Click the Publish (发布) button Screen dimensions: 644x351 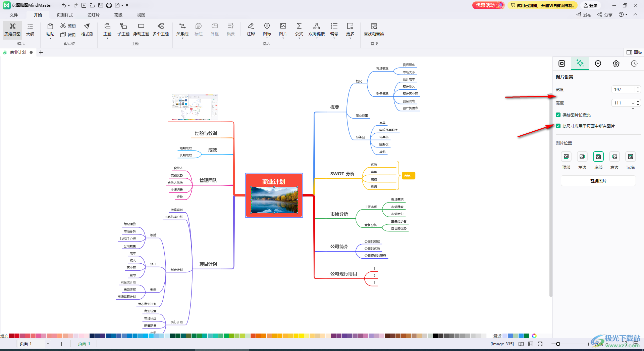pos(584,14)
